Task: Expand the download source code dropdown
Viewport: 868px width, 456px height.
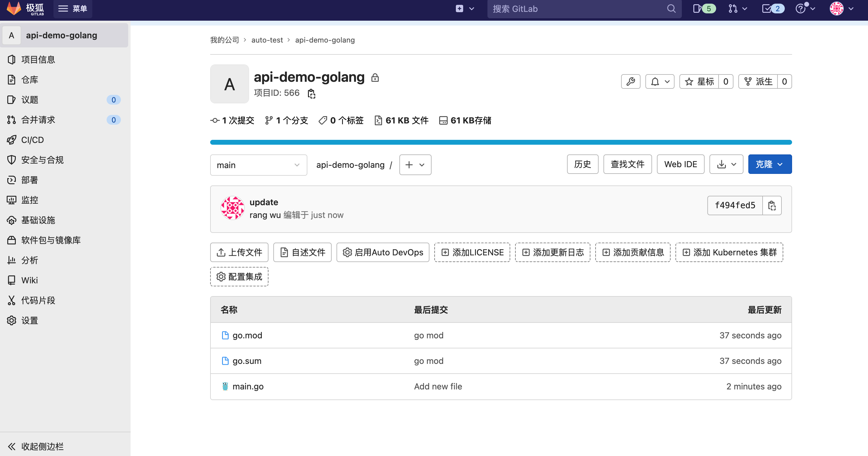Action: tap(726, 164)
